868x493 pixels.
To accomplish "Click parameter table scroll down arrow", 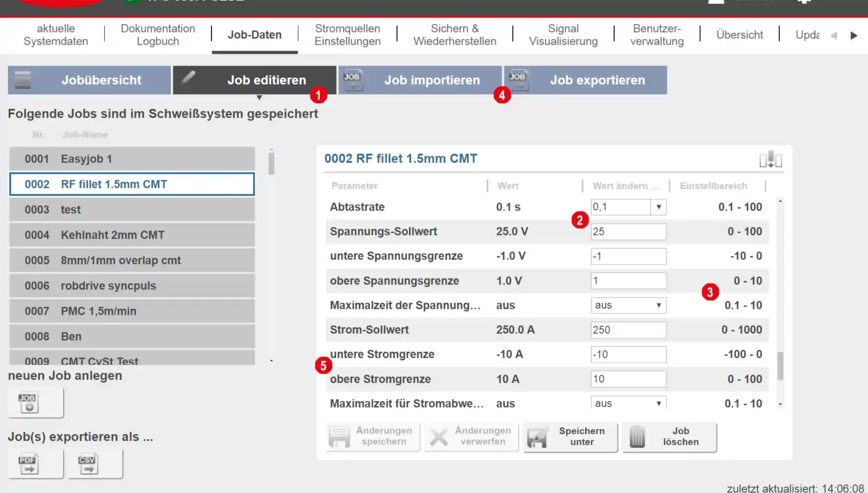I will tap(780, 404).
